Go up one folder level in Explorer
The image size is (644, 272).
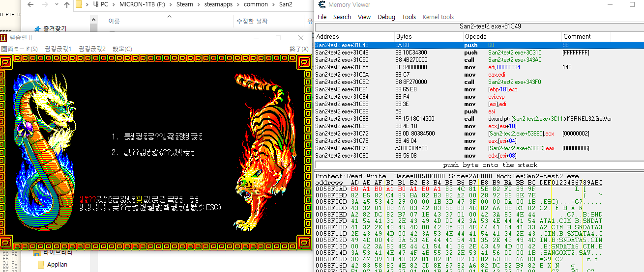67,4
